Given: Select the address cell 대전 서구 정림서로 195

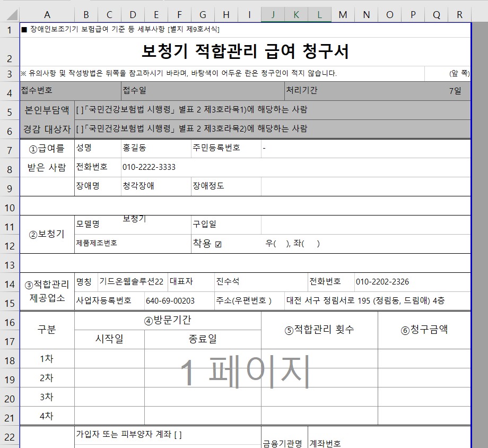Looking at the screenshot, I should pos(365,301).
